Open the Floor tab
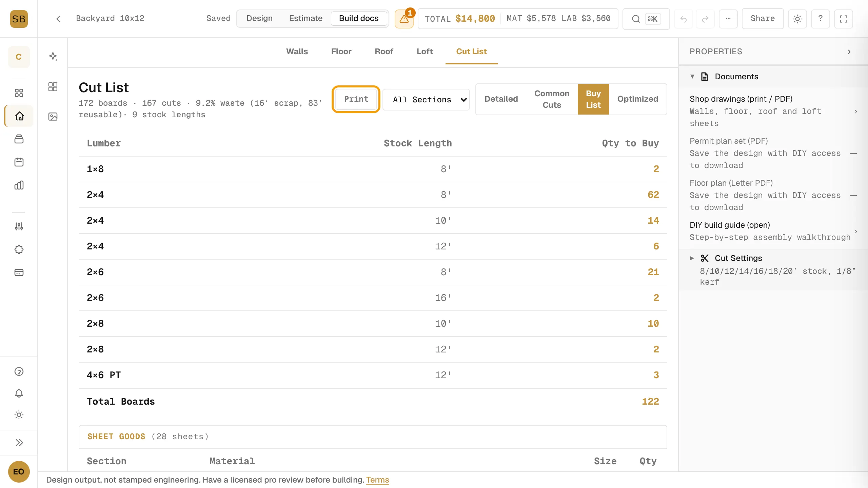 tap(341, 52)
